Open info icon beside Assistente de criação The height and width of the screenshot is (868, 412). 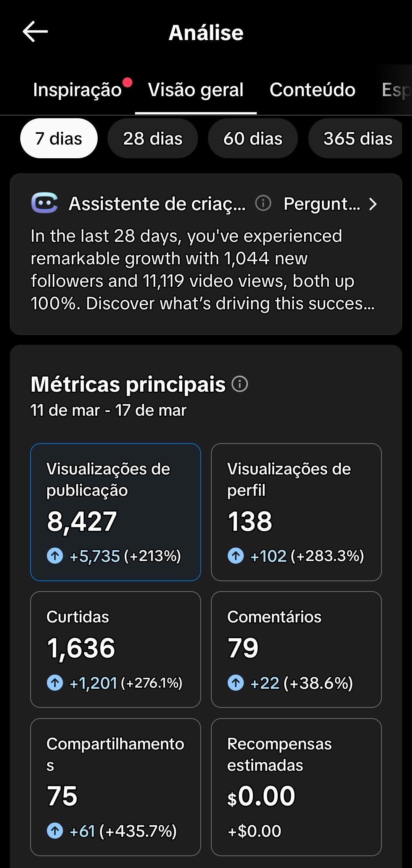pos(263,203)
